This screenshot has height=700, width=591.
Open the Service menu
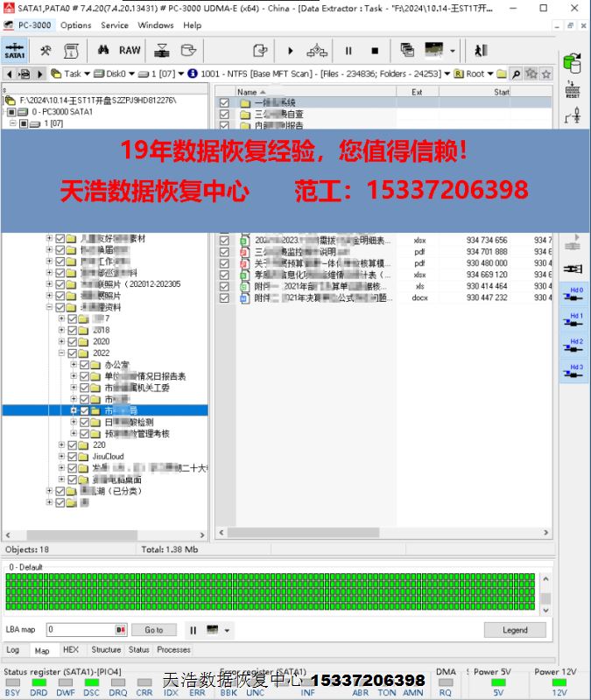tap(115, 25)
